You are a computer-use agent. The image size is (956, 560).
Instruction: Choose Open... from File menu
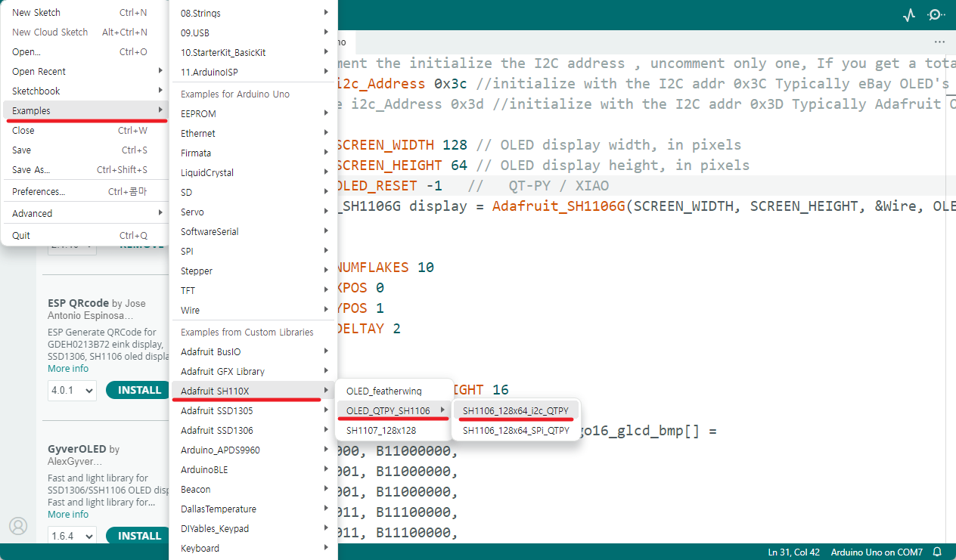pyautogui.click(x=85, y=52)
